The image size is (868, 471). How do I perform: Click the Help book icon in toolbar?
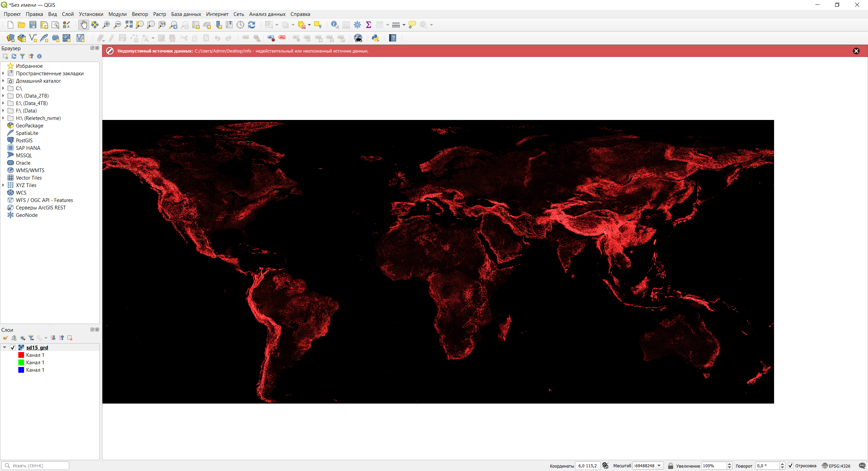(393, 38)
